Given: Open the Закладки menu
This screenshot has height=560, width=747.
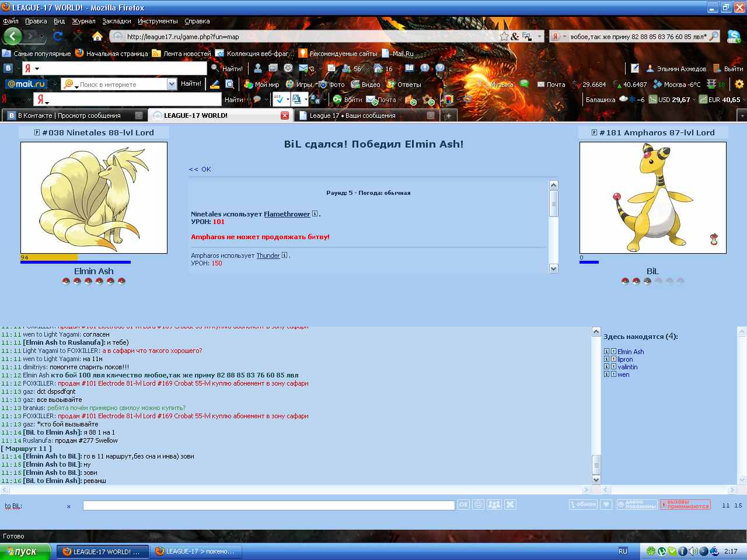Looking at the screenshot, I should click(x=117, y=21).
